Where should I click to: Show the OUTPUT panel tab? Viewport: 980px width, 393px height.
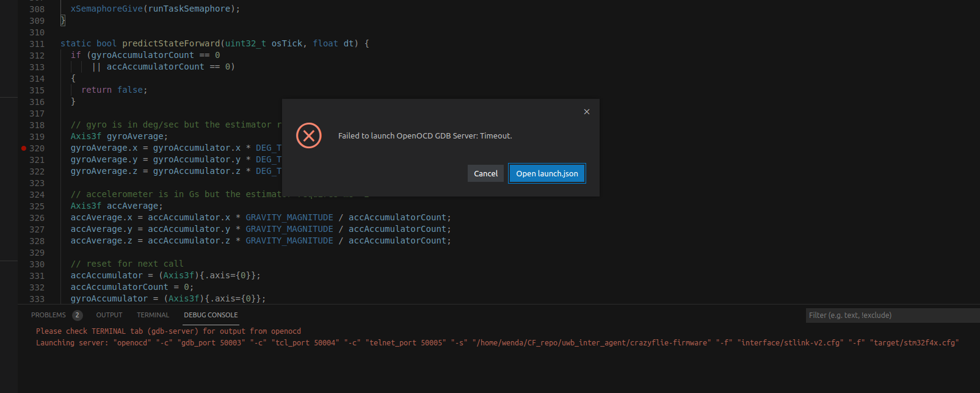(x=109, y=315)
